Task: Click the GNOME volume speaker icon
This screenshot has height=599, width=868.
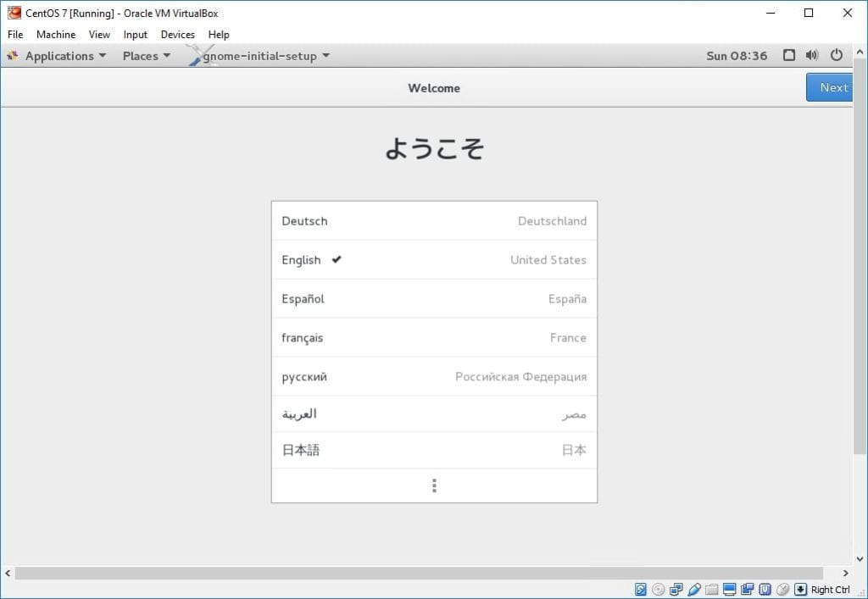Action: coord(812,56)
